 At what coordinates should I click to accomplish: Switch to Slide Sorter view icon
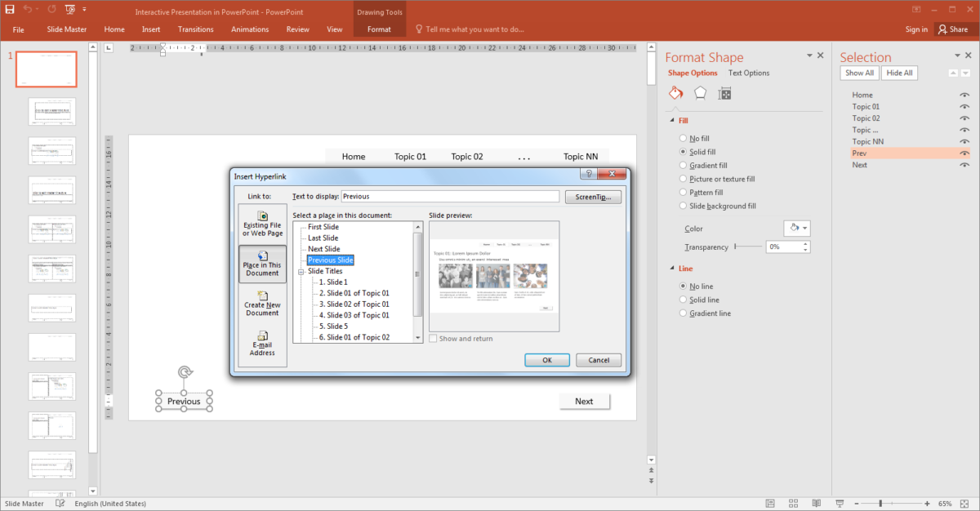click(x=793, y=504)
